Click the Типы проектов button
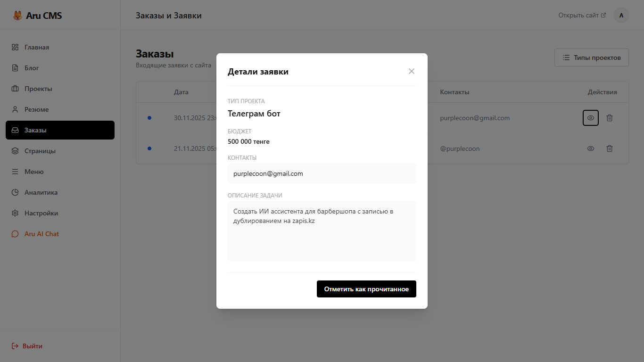The width and height of the screenshot is (644, 362). pyautogui.click(x=591, y=58)
